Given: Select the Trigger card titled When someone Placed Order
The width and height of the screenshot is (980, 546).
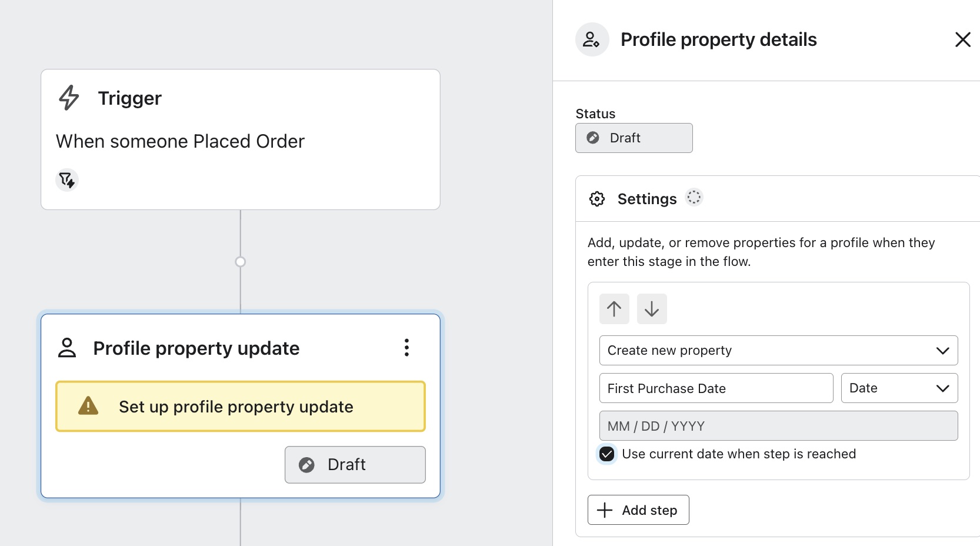Looking at the screenshot, I should pyautogui.click(x=239, y=140).
